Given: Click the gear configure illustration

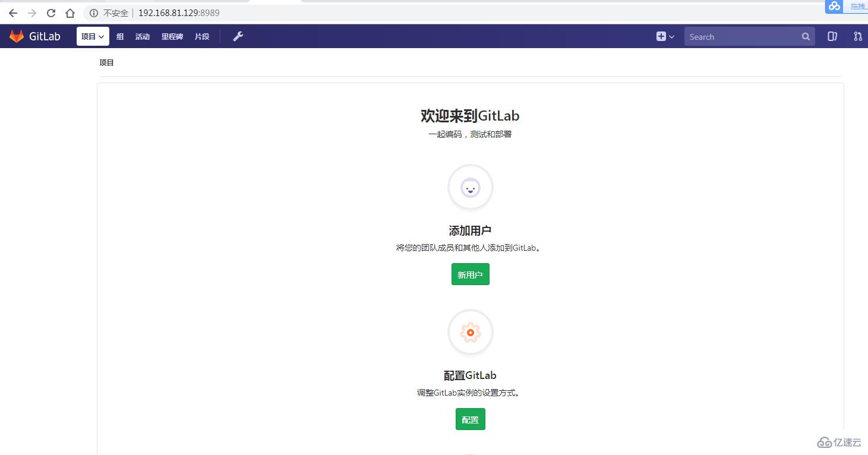Looking at the screenshot, I should tap(471, 333).
